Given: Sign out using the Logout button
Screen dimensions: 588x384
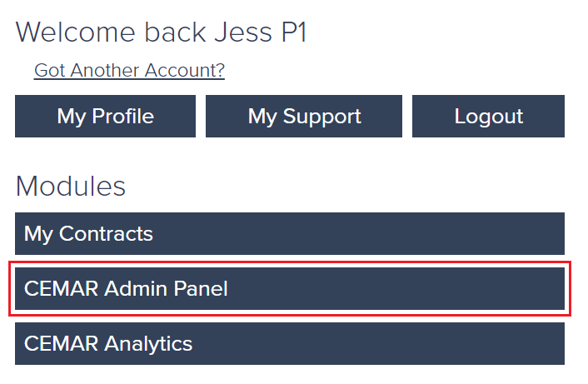Looking at the screenshot, I should (x=488, y=116).
